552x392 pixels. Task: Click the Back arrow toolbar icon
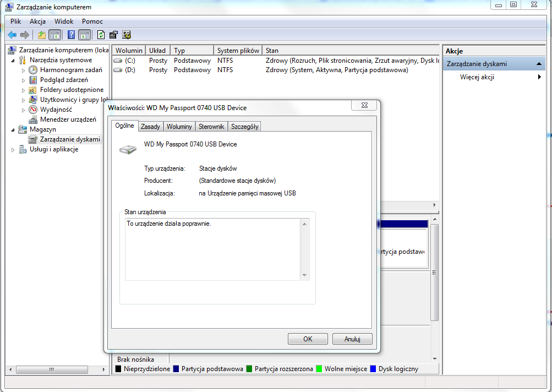[12, 35]
